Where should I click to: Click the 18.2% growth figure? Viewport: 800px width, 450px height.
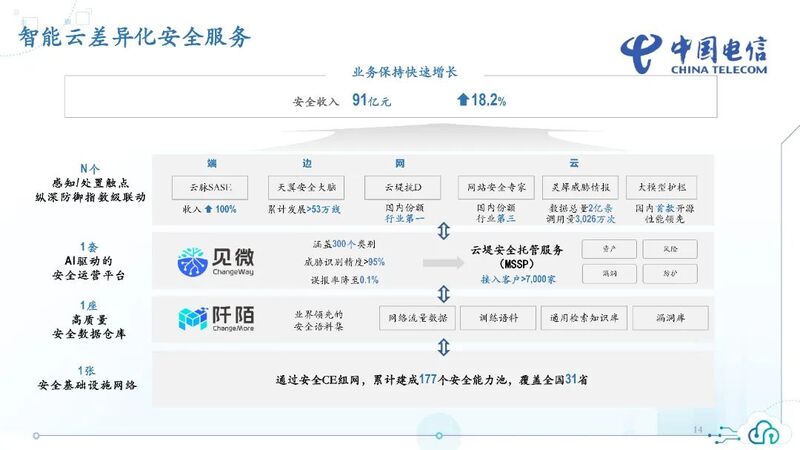488,100
